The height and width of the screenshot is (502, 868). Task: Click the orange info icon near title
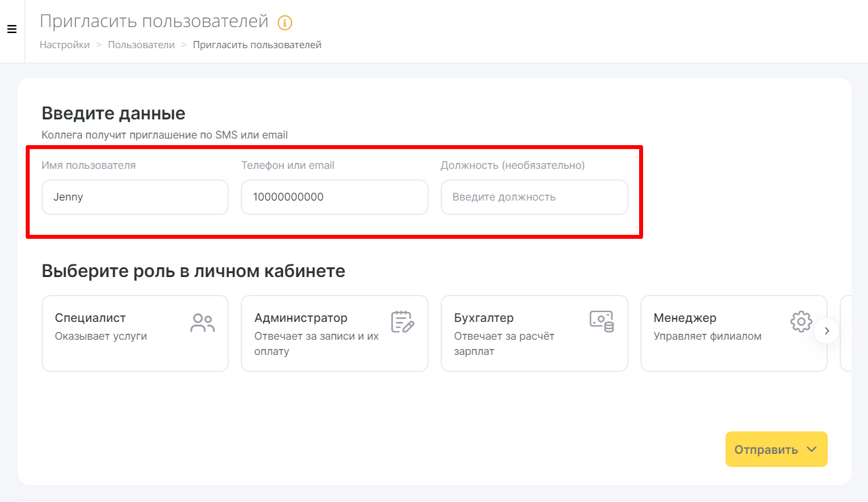tap(285, 23)
